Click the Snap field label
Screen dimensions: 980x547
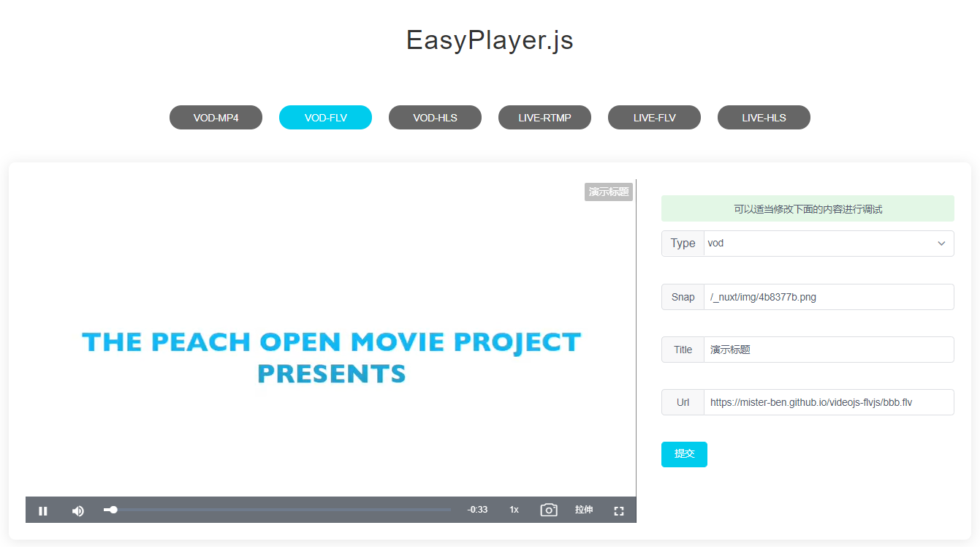pyautogui.click(x=683, y=297)
